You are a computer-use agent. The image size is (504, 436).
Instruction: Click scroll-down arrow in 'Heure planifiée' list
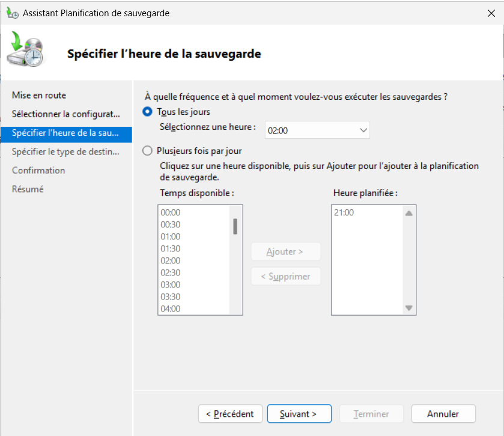pos(409,308)
